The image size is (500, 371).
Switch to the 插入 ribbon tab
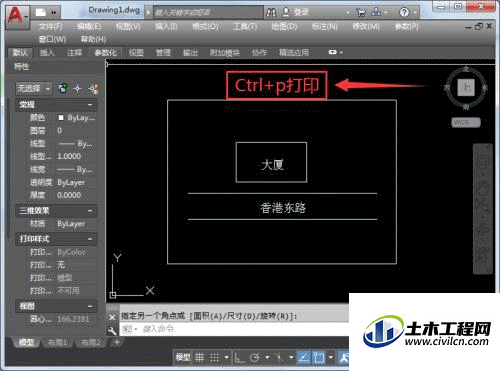(x=47, y=52)
